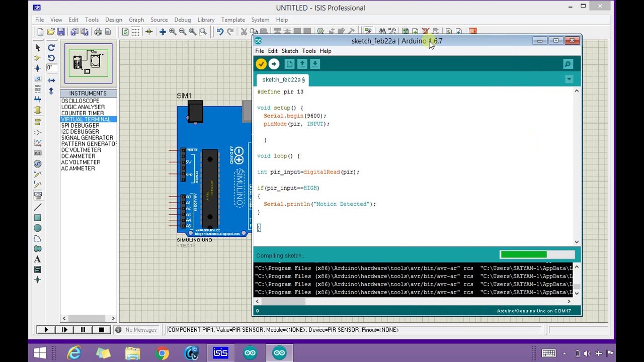Open Internet Explorer from taskbar

click(74, 353)
